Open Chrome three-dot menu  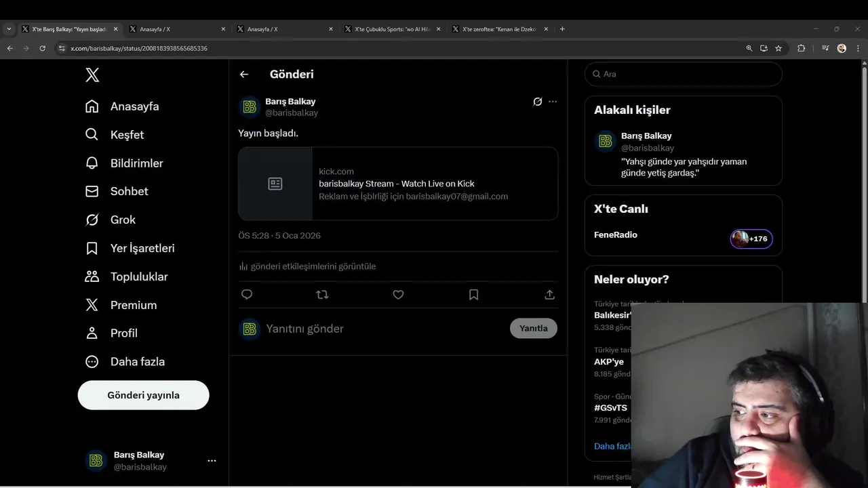(859, 48)
